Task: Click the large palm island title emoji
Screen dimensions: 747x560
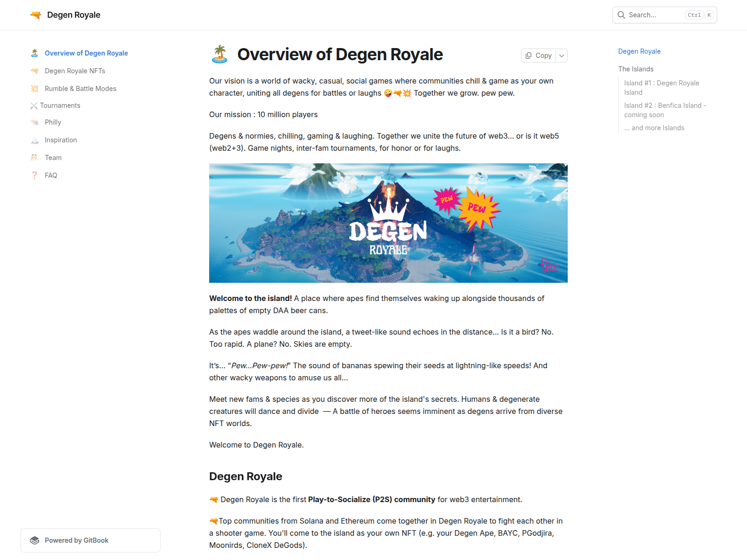Action: [219, 54]
